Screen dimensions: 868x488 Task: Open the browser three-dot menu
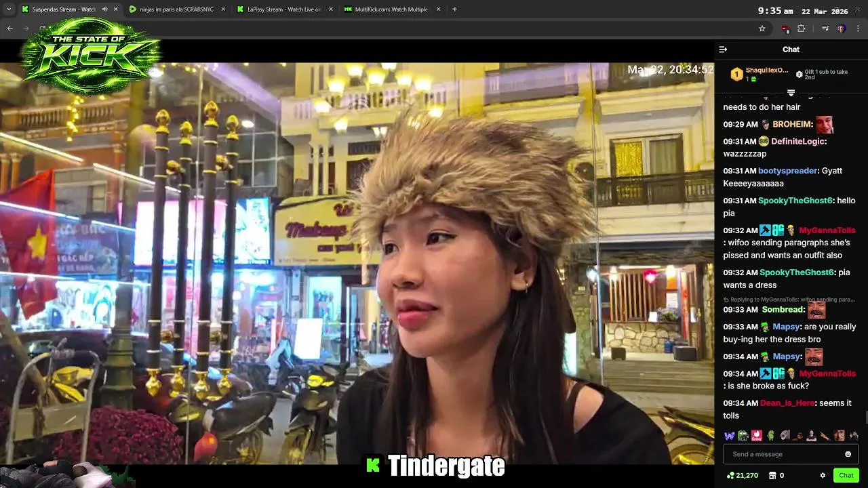click(x=859, y=28)
